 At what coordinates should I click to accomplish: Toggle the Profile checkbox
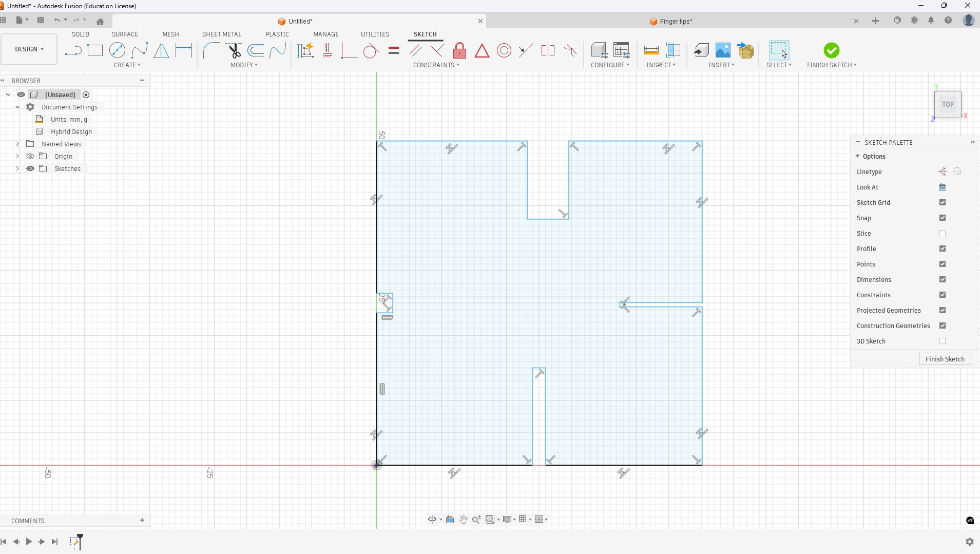point(943,249)
